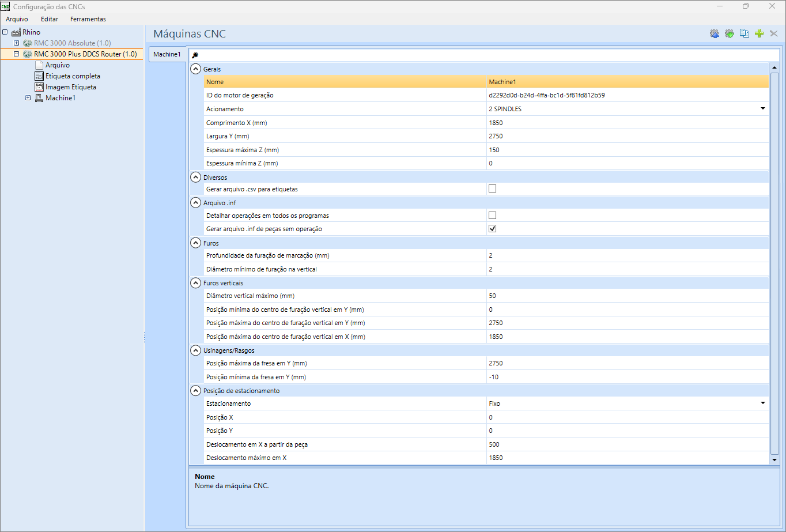786x532 pixels.
Task: Edit Diâmetro vertical máximo value
Action: pyautogui.click(x=627, y=296)
